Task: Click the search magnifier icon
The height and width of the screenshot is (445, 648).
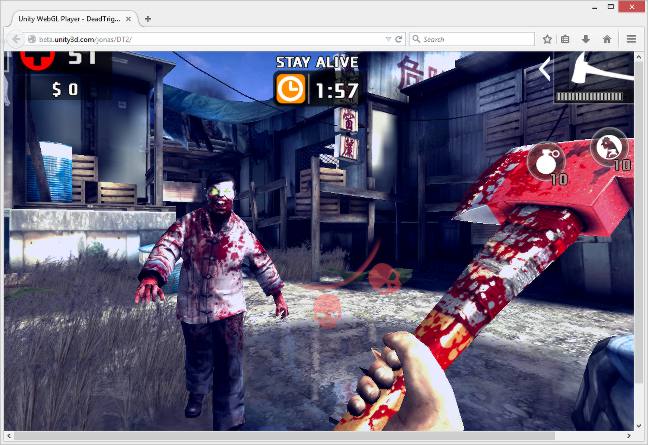Action: 416,39
